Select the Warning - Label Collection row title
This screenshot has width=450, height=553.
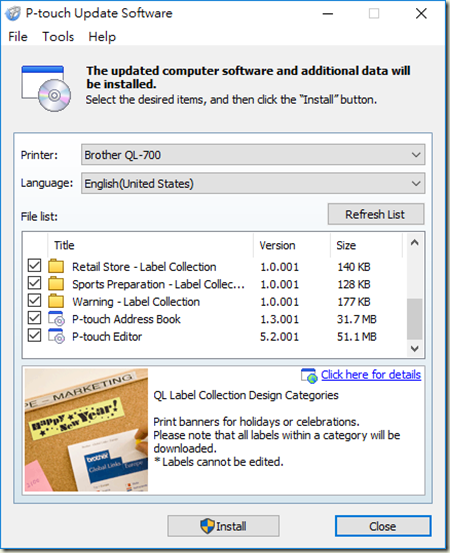click(x=136, y=302)
